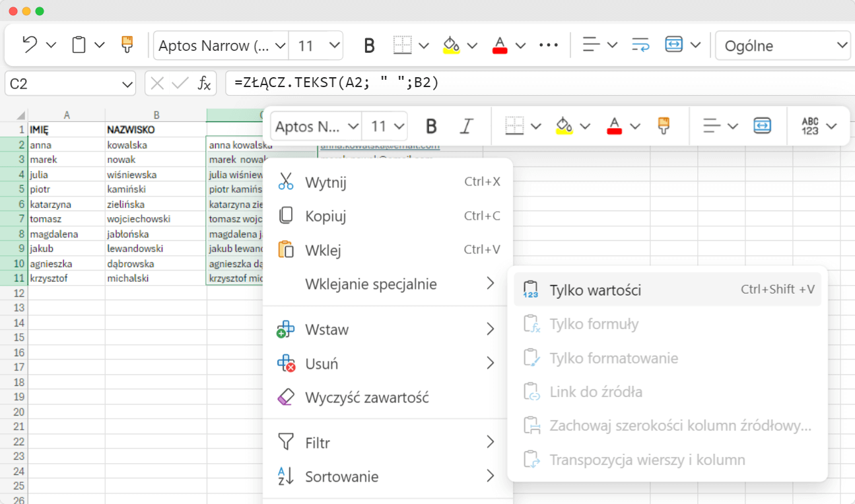Select Link do źródła paste option
Screen dimensions: 855x504
coord(667,392)
